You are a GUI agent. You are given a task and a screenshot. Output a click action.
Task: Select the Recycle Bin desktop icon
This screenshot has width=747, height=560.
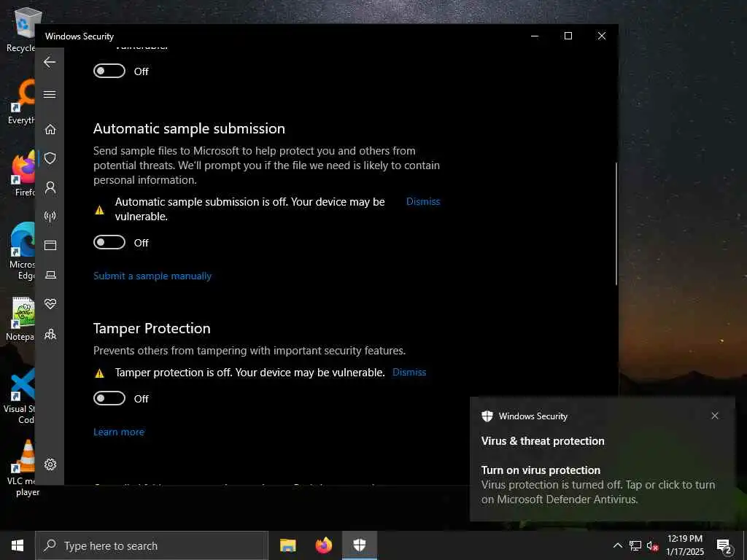(21, 29)
